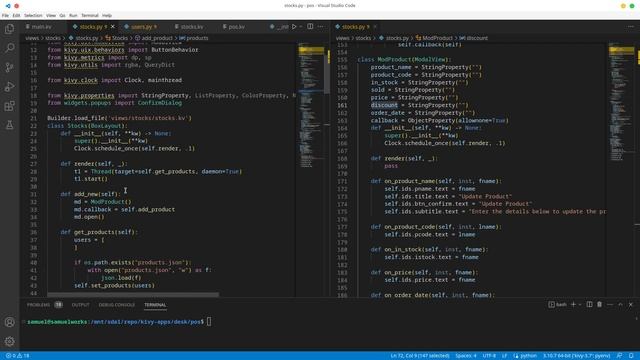
Task: Expand ModProduct breadcrumb in right editor
Action: 434,38
